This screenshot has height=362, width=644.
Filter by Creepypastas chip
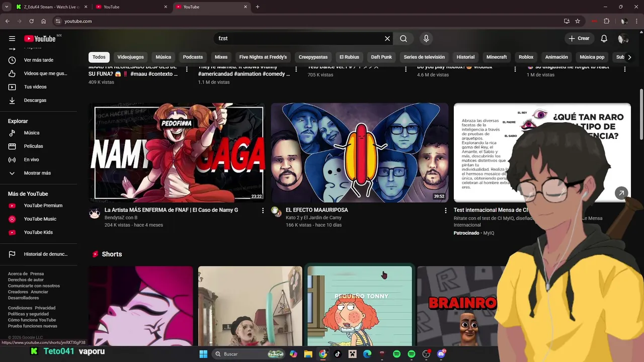click(x=313, y=57)
